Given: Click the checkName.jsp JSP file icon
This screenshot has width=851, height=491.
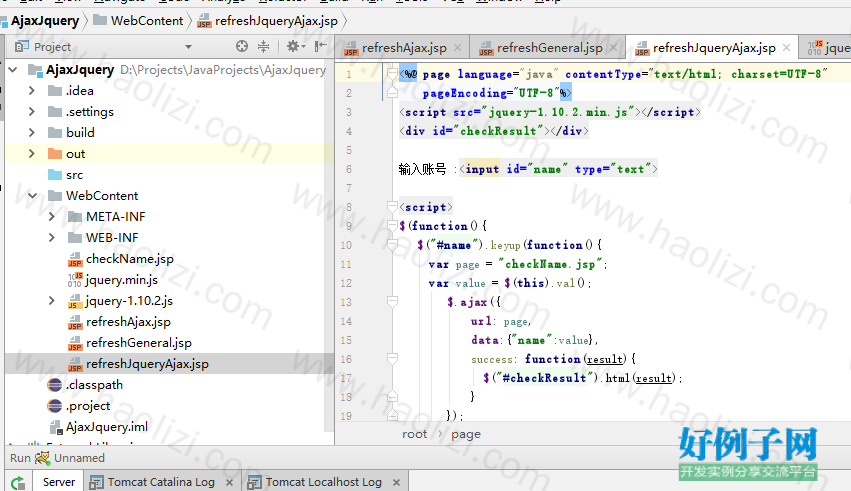Looking at the screenshot, I should click(75, 259).
